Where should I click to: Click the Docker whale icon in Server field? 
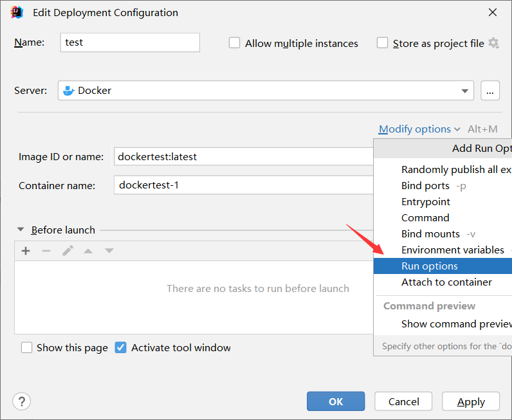pos(69,91)
